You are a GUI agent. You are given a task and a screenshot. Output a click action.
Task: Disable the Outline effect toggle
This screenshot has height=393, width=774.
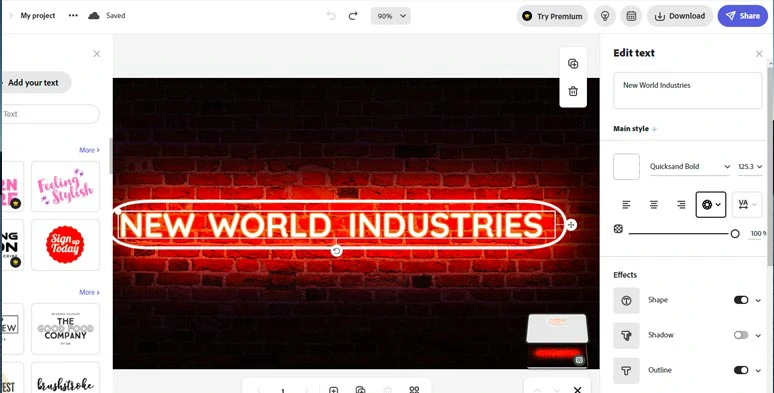click(741, 370)
